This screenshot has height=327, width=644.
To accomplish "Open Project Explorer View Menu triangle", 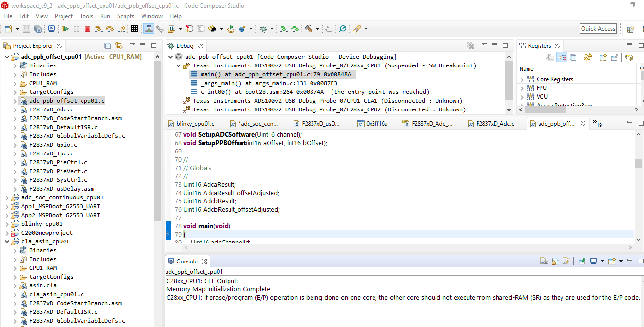I will coord(132,45).
